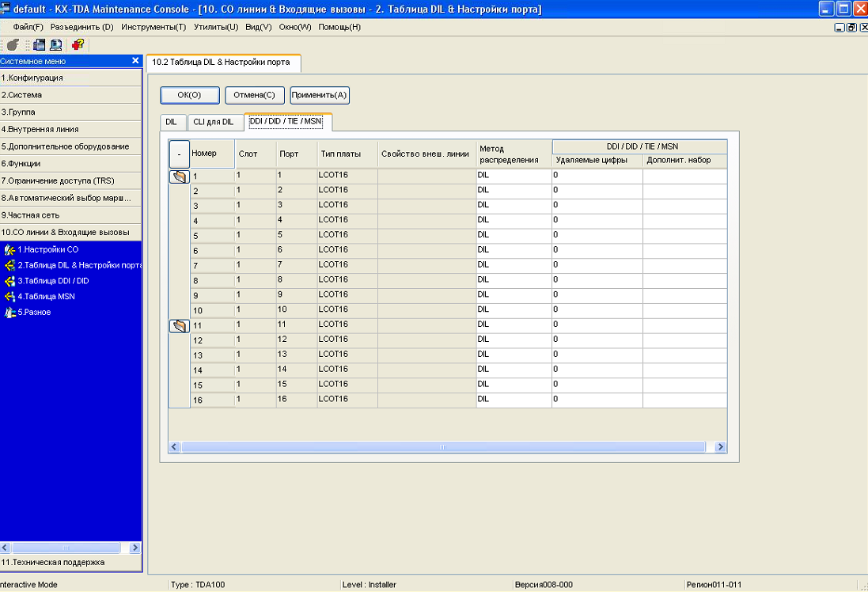Toggle the System Menu view toolbar icon
Image resolution: width=868 pixels, height=592 pixels.
(39, 45)
